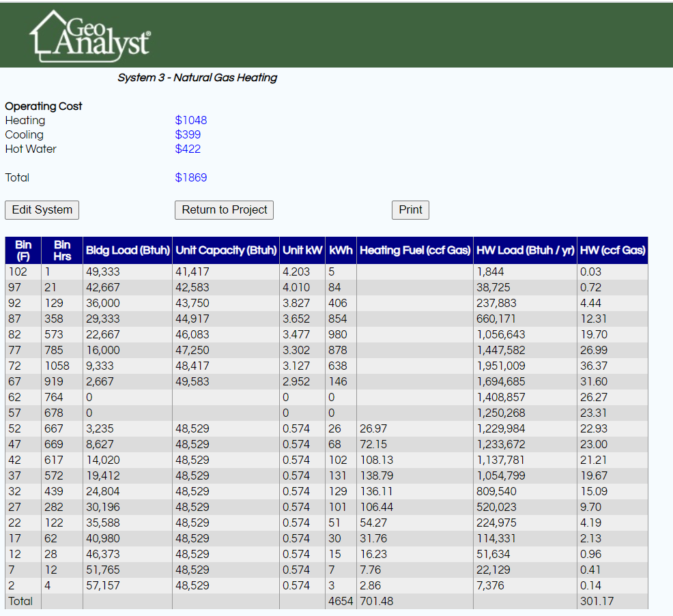The height and width of the screenshot is (616, 673).
Task: Select the total Heating Fuel value 701.48
Action: (376, 602)
